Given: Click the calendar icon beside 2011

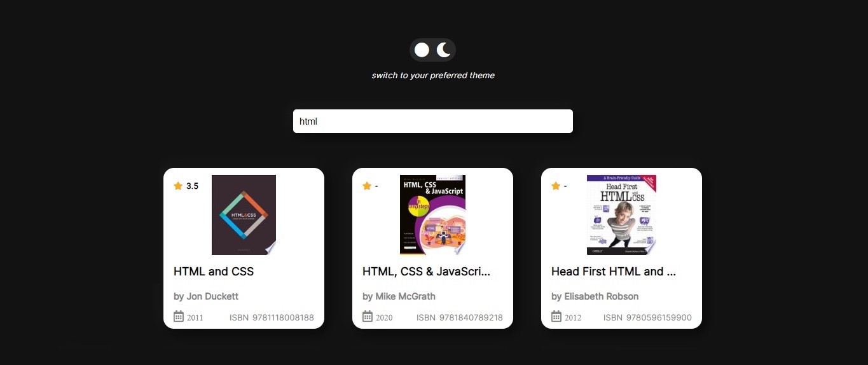Looking at the screenshot, I should tap(179, 317).
